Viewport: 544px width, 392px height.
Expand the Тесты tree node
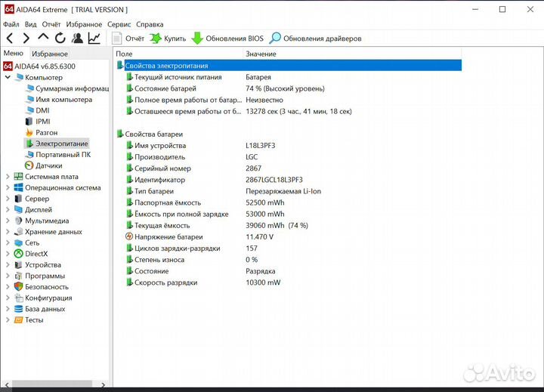(x=8, y=319)
